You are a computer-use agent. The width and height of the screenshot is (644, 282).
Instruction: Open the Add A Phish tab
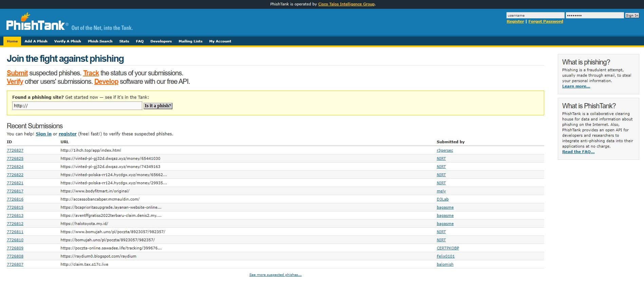[36, 41]
